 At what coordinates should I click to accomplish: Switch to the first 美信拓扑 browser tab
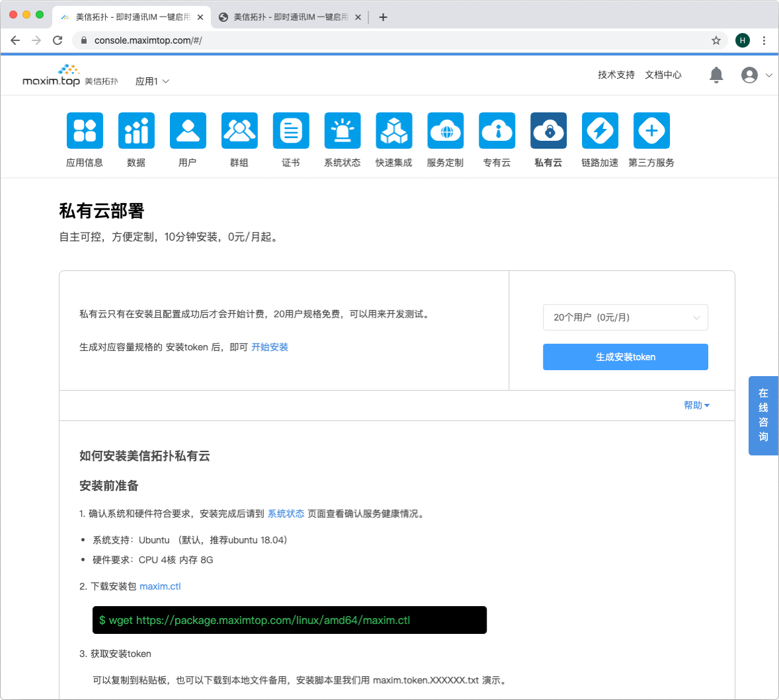coord(132,17)
